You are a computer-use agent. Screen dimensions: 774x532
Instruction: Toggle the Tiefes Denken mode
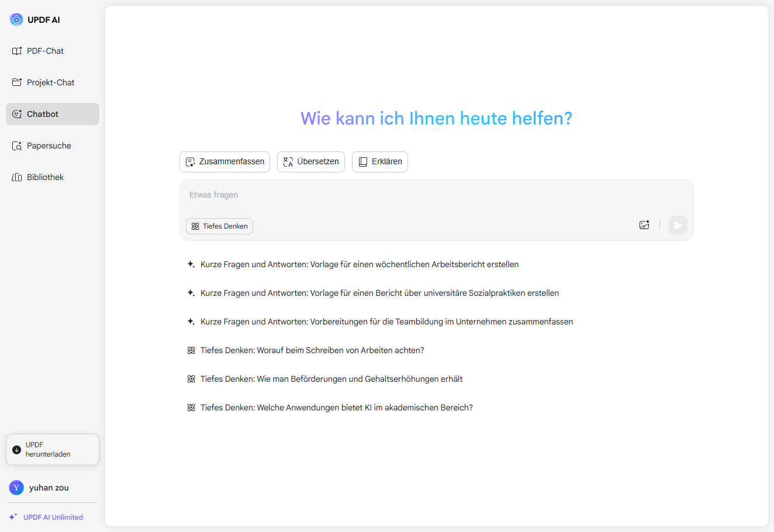(x=219, y=226)
